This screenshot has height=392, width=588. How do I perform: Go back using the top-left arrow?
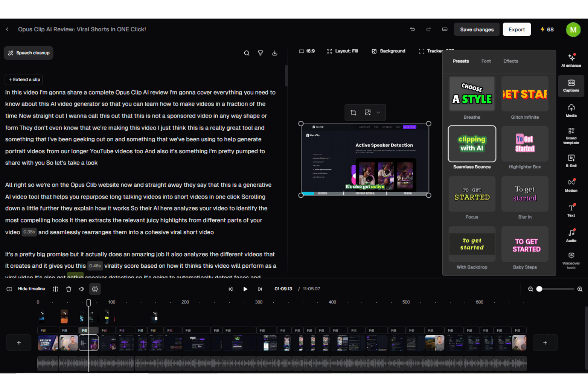click(7, 29)
